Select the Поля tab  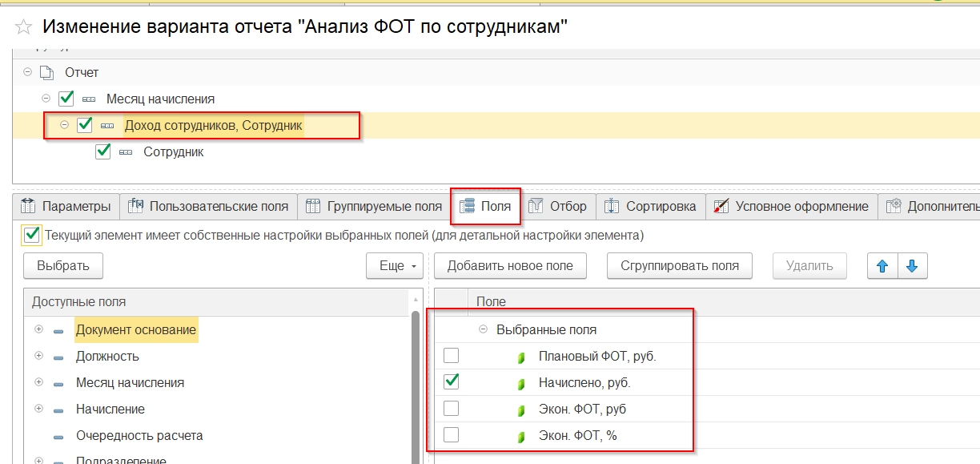[487, 206]
